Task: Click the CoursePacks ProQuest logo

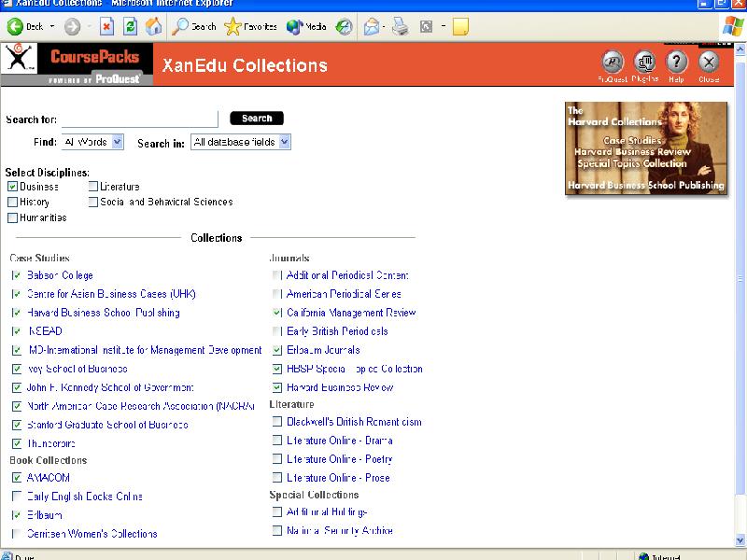Action: [95, 64]
